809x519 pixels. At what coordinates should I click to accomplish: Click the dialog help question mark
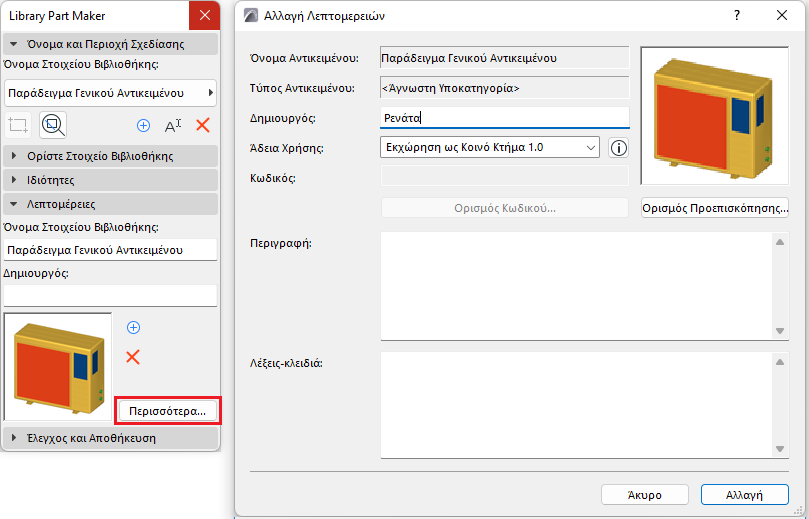737,15
